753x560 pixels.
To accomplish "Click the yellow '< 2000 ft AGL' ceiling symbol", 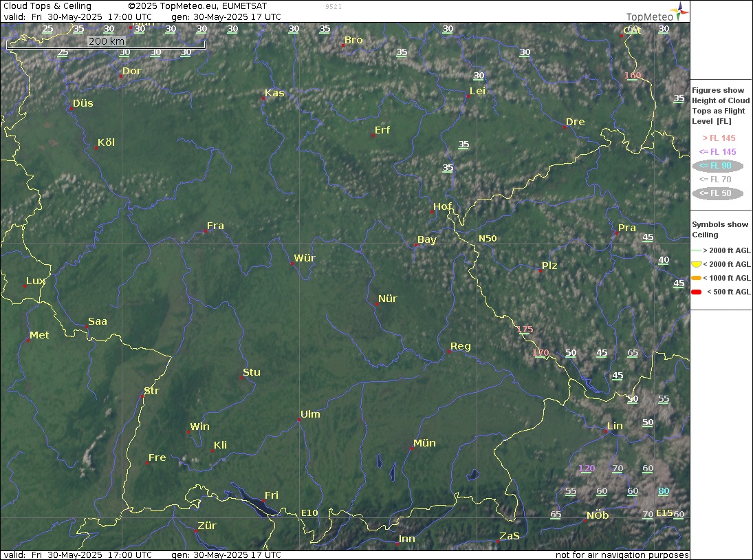I will [x=696, y=264].
